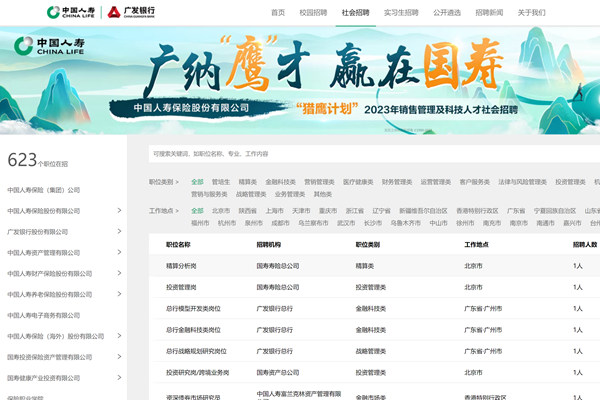
Task: Expand 中国人寿保险（海外）股份有限公司 with its chevron
Action: point(119,336)
